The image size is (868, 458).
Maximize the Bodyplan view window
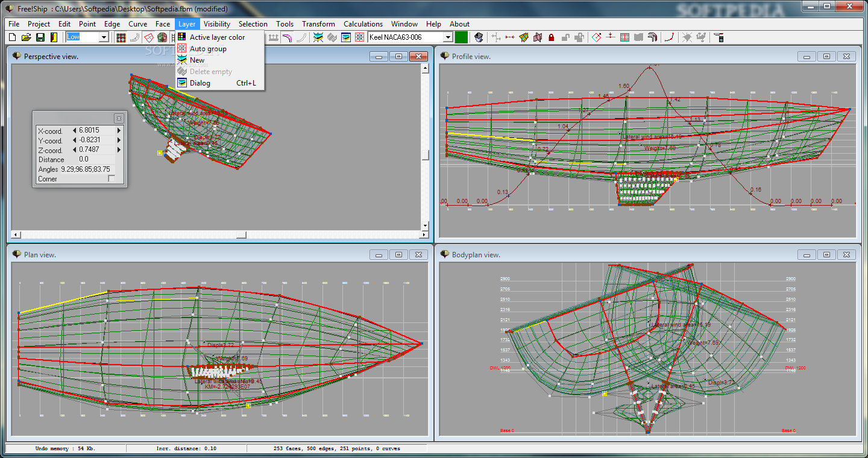[826, 255]
